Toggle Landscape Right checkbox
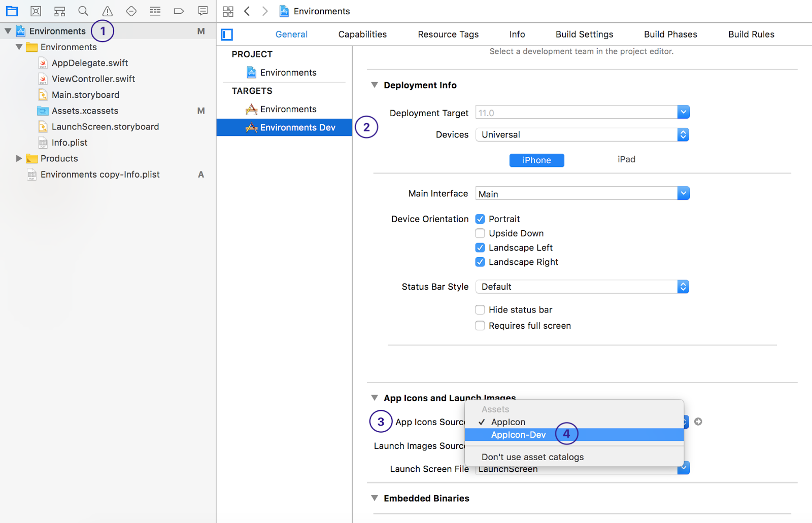 480,262
